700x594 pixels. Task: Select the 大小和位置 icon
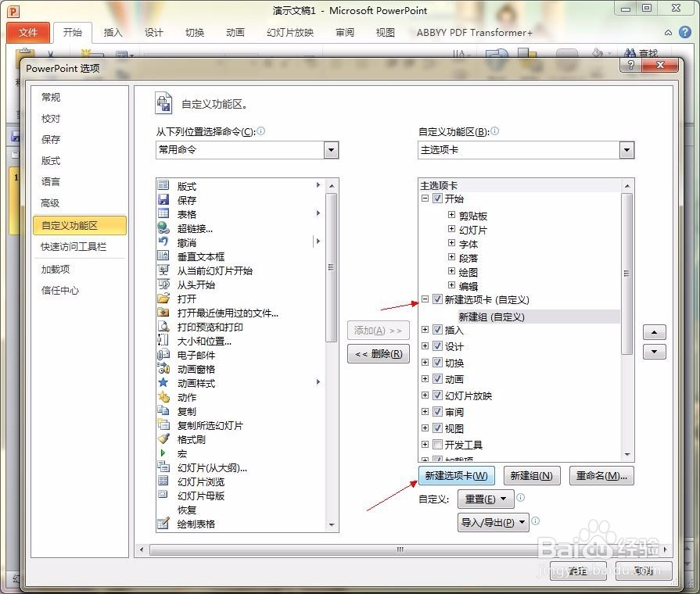tap(163, 340)
